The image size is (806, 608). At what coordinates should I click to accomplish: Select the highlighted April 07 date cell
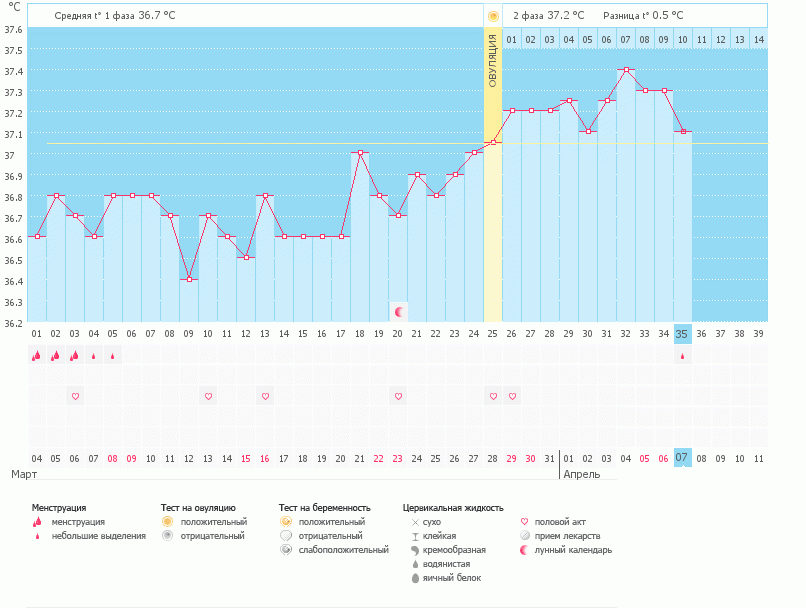tap(682, 457)
